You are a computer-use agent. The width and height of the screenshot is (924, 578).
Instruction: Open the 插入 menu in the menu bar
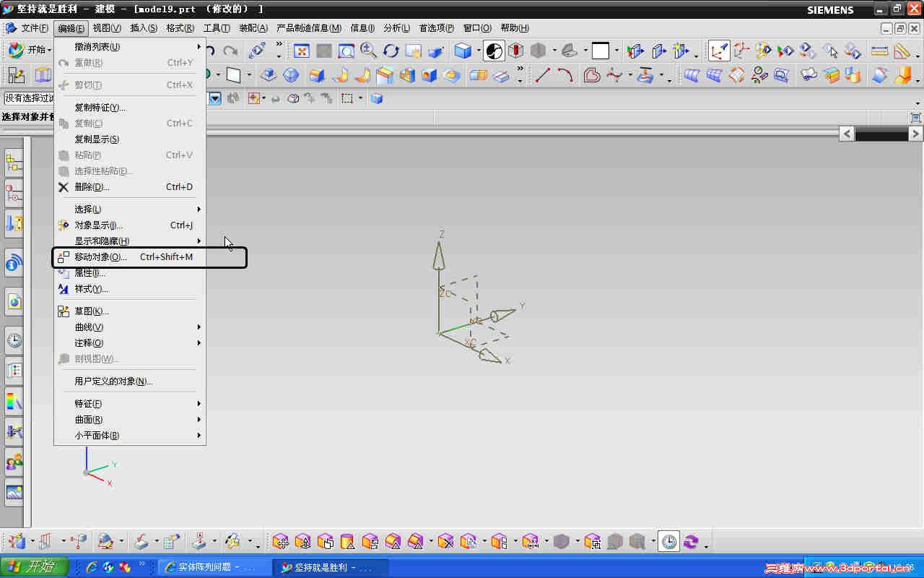tap(144, 28)
